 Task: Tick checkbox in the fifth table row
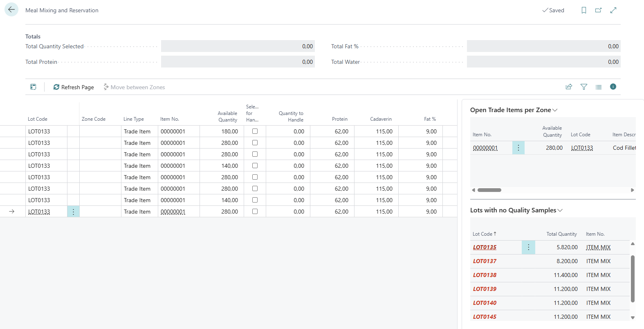[x=255, y=177]
